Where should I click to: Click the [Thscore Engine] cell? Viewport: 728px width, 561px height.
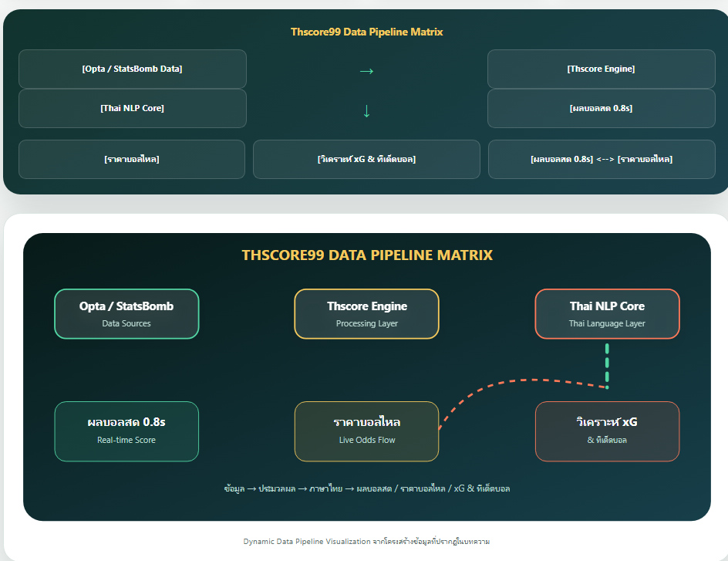click(602, 69)
